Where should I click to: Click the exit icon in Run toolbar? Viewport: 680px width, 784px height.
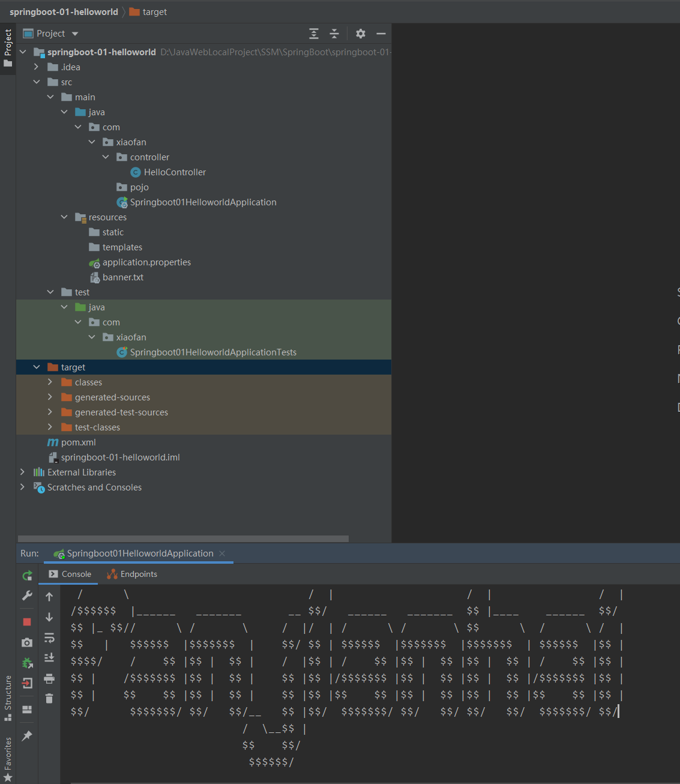[x=27, y=683]
